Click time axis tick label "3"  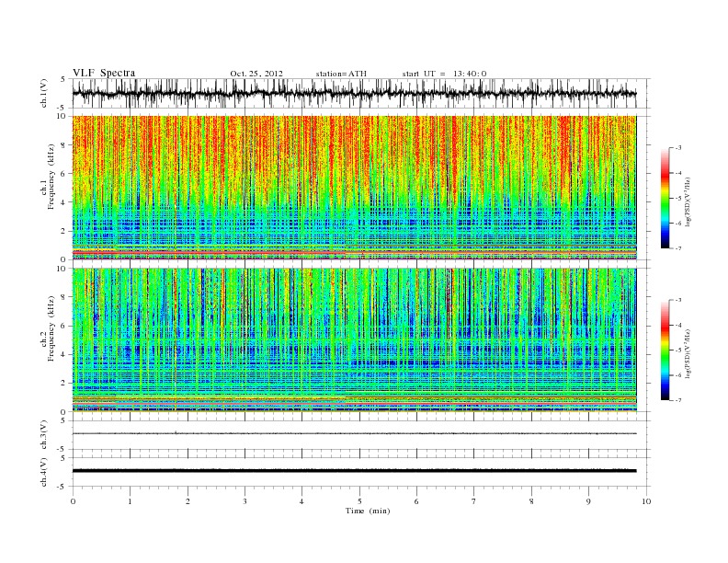pyautogui.click(x=245, y=501)
